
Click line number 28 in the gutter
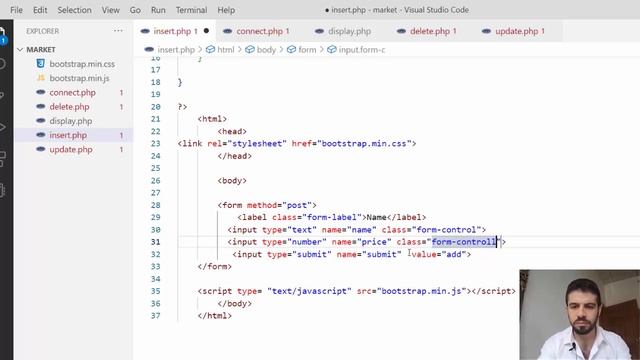point(156,205)
